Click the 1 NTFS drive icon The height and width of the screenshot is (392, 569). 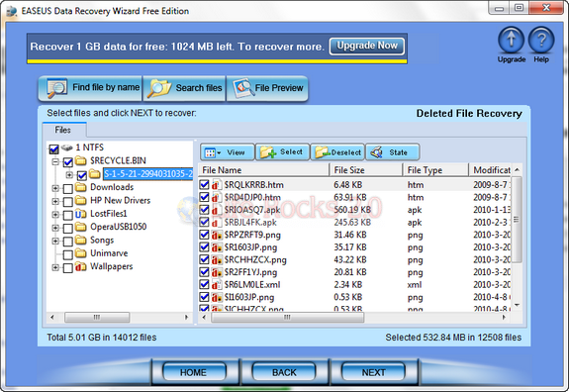(x=66, y=147)
